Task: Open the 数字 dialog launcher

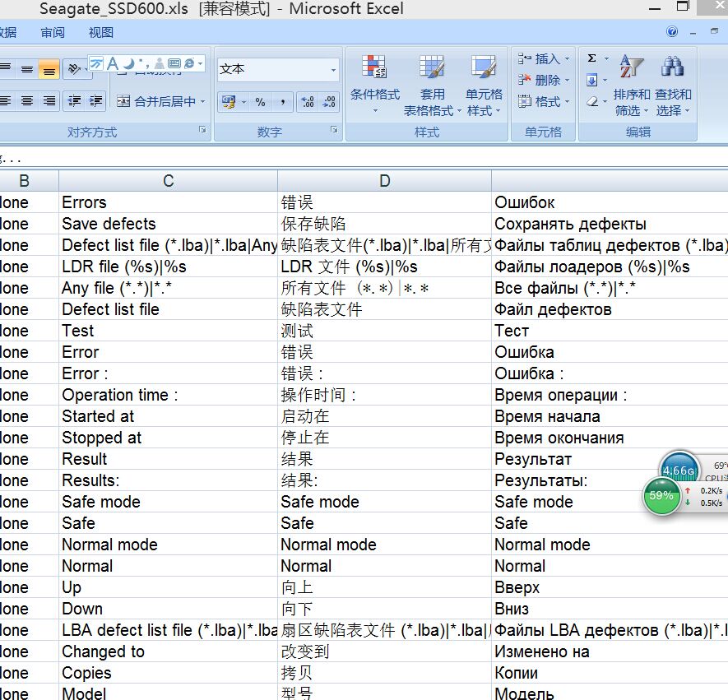Action: pos(334,130)
